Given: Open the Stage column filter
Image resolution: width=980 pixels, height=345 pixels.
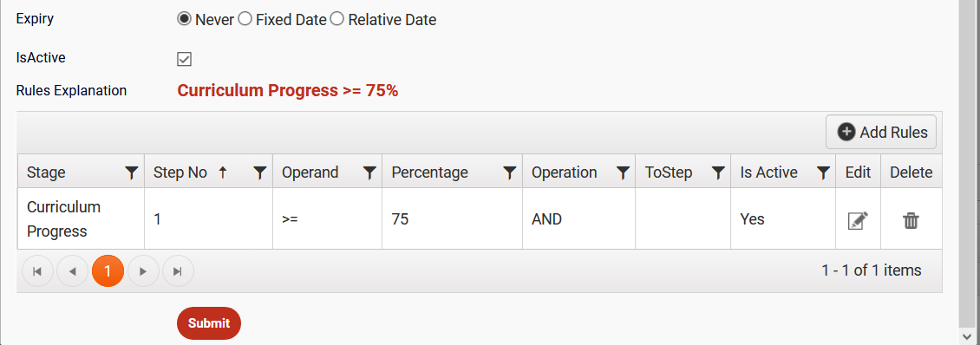Looking at the screenshot, I should (x=131, y=173).
